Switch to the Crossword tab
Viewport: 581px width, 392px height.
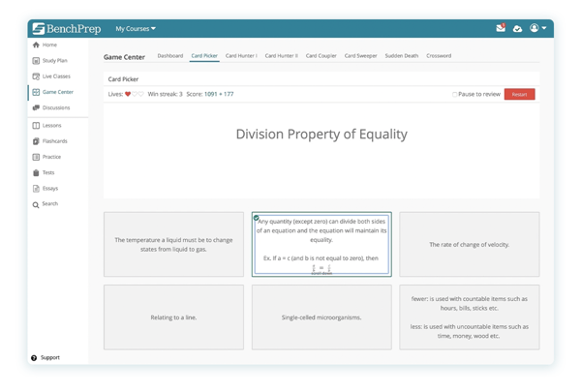tap(439, 56)
